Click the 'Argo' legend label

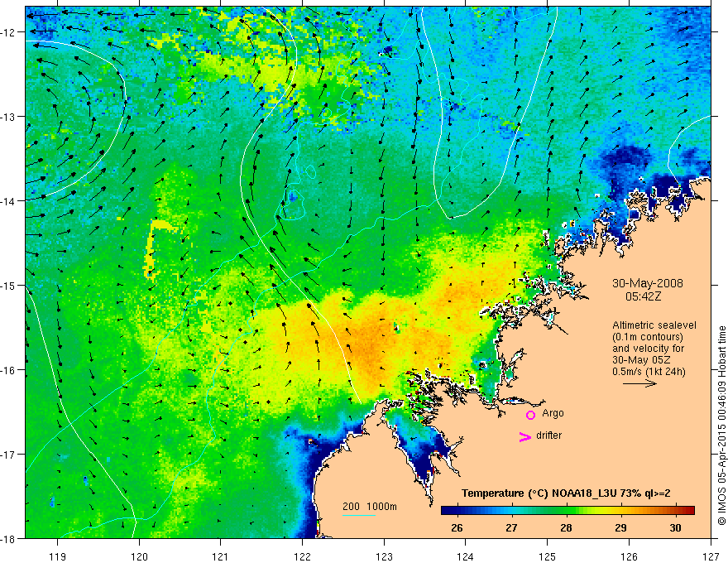pos(553,413)
